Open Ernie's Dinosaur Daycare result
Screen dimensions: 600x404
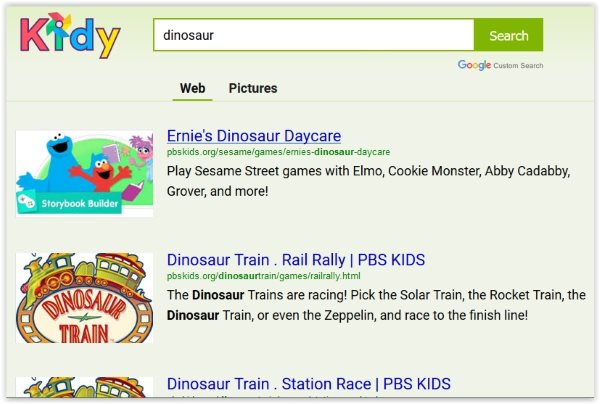tap(254, 135)
